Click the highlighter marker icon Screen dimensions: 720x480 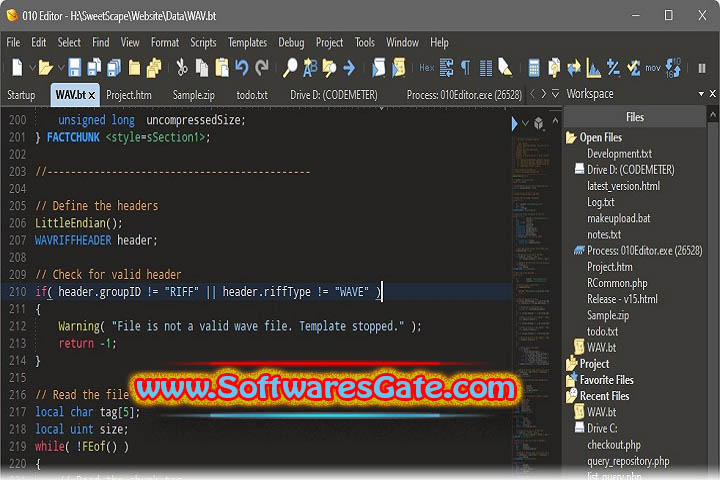505,68
